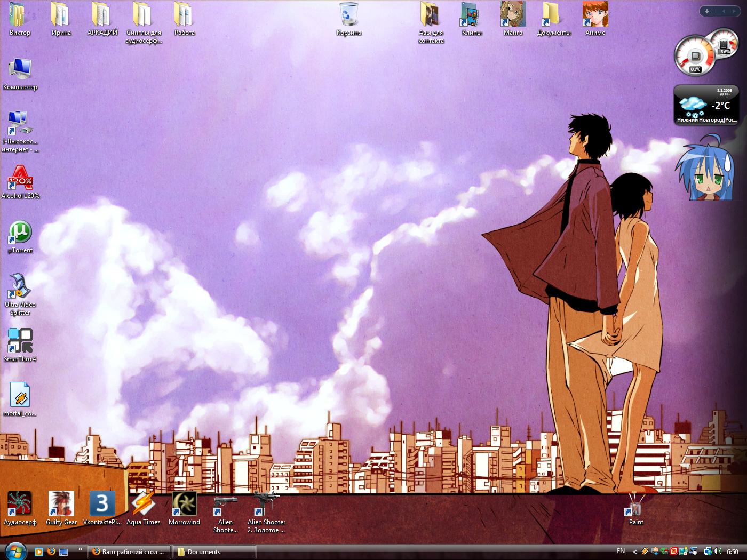747x560 pixels.
Task: Open the Paint desktop shortcut
Action: pos(635,508)
